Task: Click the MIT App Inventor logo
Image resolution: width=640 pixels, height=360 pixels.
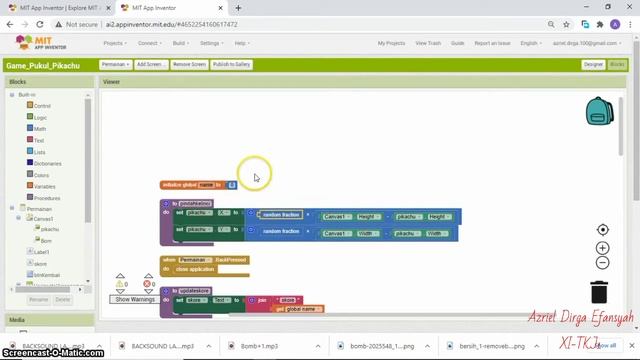Action: pos(41,42)
